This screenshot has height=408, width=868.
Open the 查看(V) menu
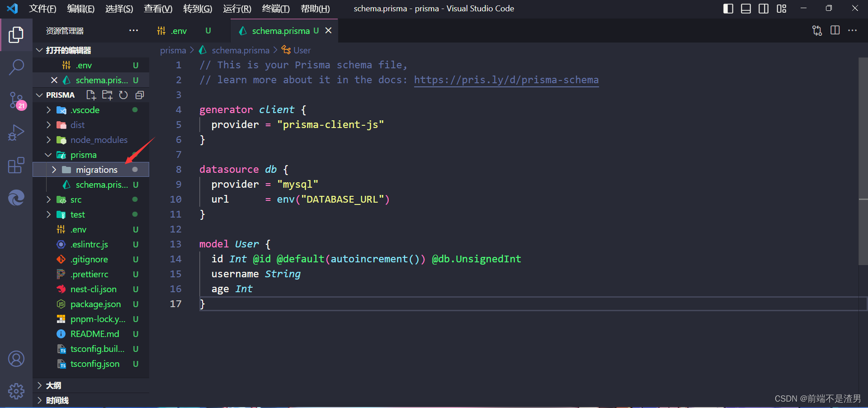(x=158, y=9)
